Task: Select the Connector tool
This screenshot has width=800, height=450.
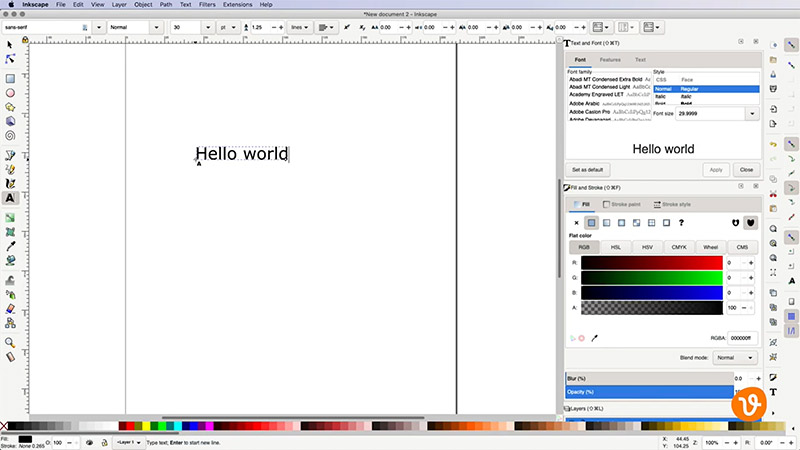Action: [10, 323]
